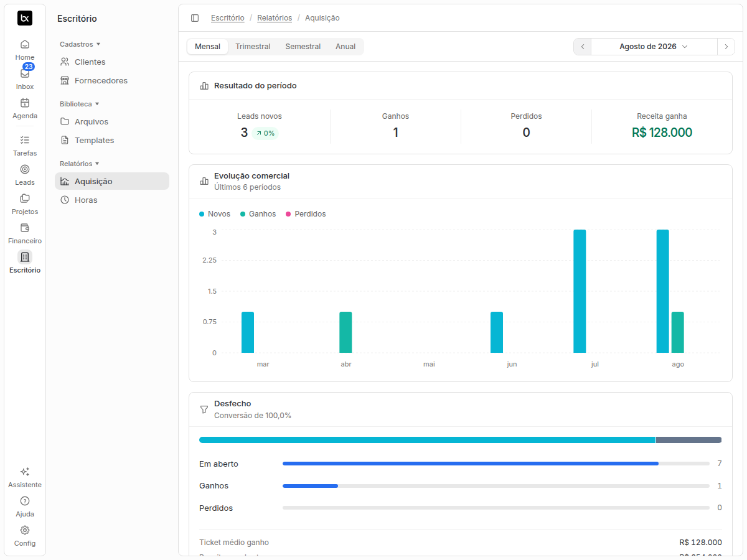Viewport: 747px width, 560px height.
Task: Open the Config gear icon
Action: point(25,530)
